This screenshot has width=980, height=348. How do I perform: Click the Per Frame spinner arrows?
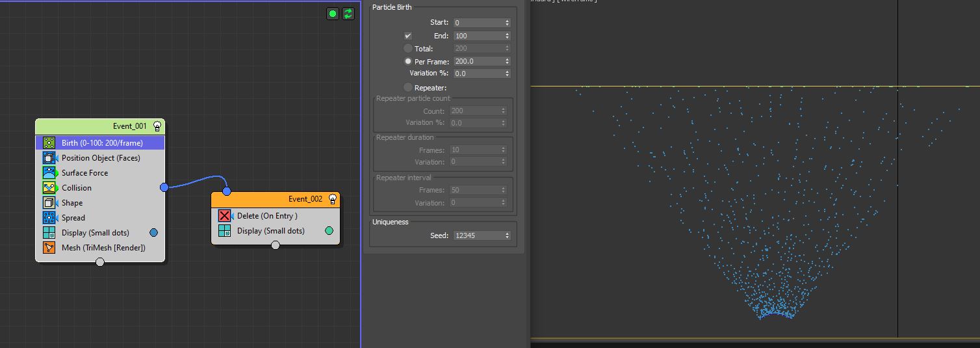click(507, 61)
